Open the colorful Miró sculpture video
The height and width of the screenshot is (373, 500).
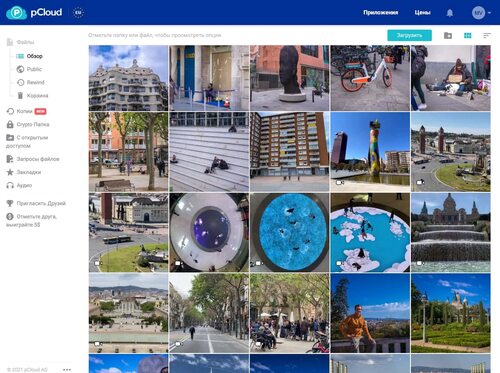(x=370, y=152)
